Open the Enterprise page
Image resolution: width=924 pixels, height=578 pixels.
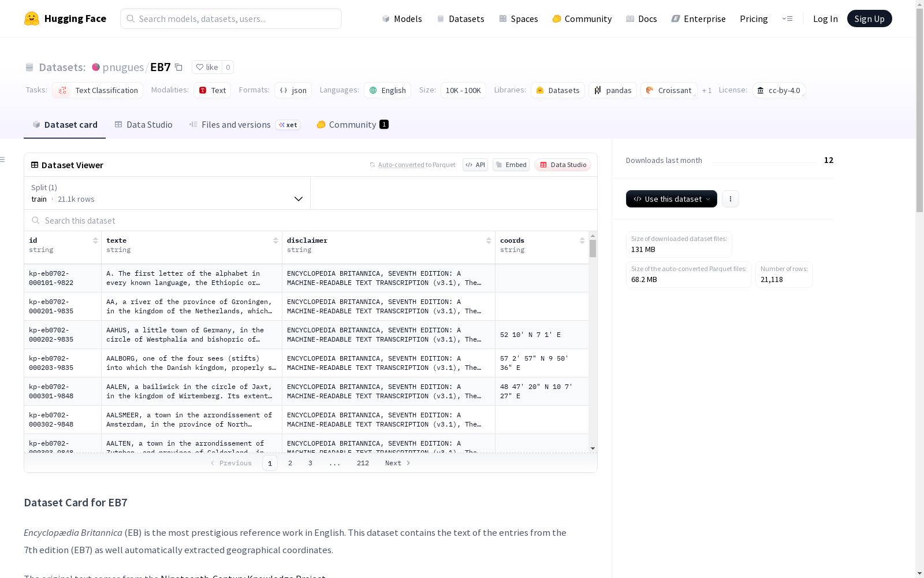(698, 18)
